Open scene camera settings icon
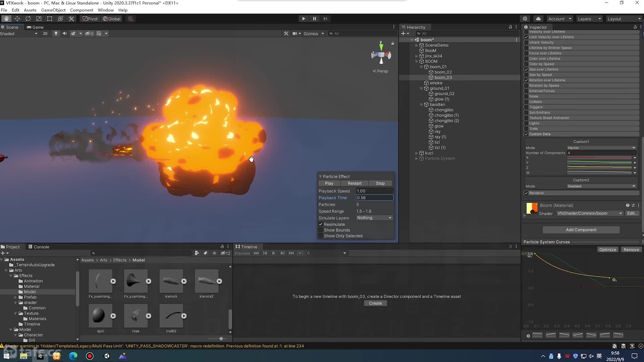Viewport: 644px width, 362px height. click(294, 34)
